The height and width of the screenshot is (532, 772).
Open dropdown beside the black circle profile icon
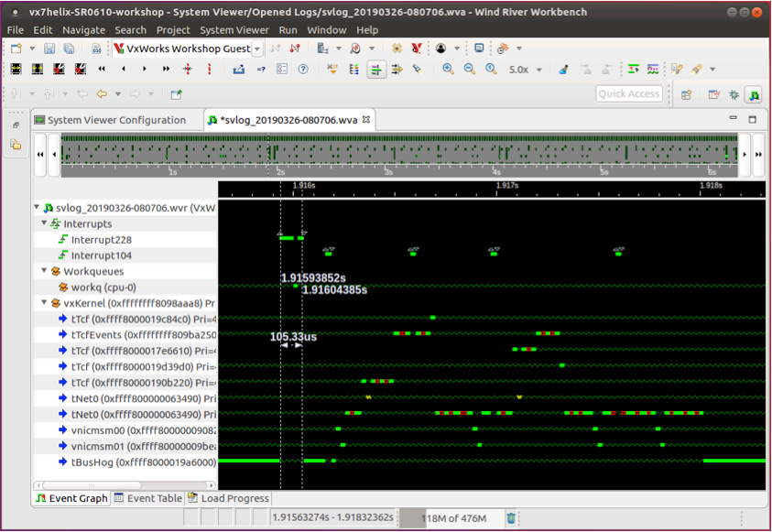[457, 49]
